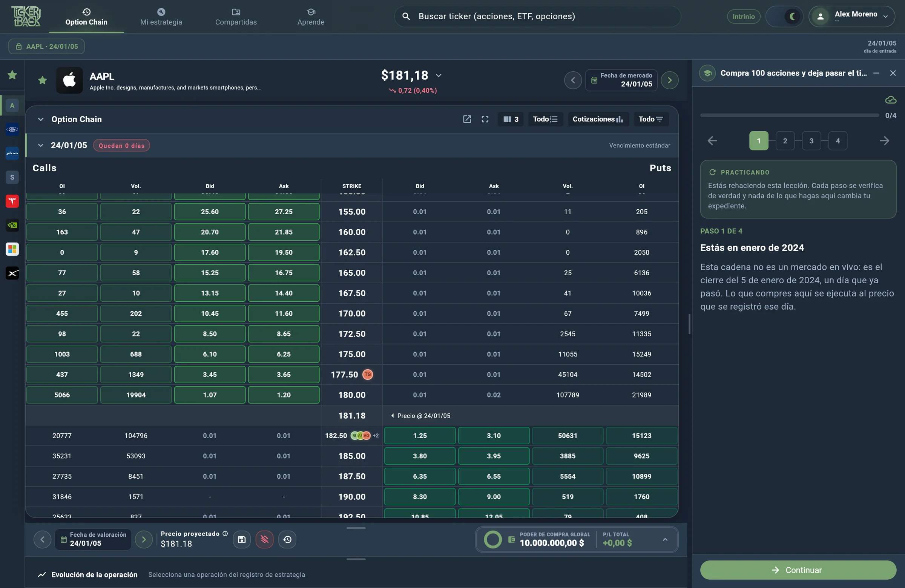Expand the price dropdown next to $181,18

point(439,75)
